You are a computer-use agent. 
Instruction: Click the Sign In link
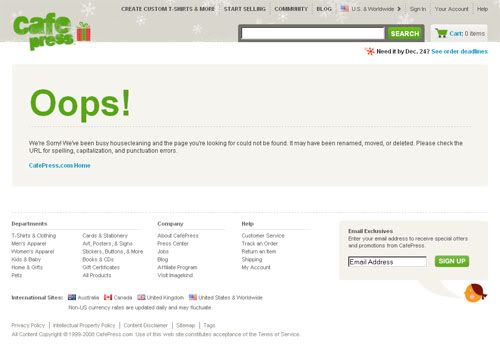418,9
